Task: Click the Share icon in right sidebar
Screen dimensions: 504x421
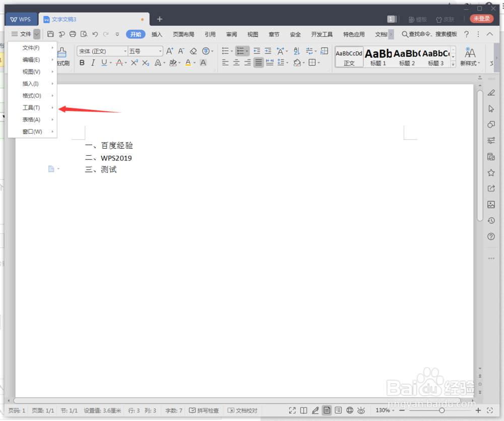Action: 491,189
